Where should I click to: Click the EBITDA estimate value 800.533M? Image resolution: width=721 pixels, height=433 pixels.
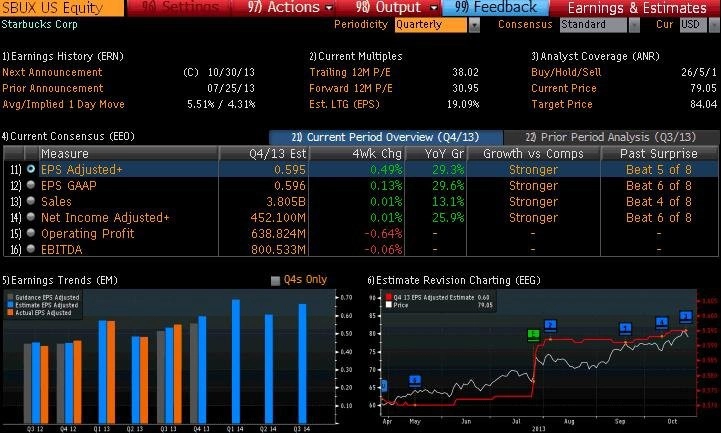pyautogui.click(x=278, y=250)
